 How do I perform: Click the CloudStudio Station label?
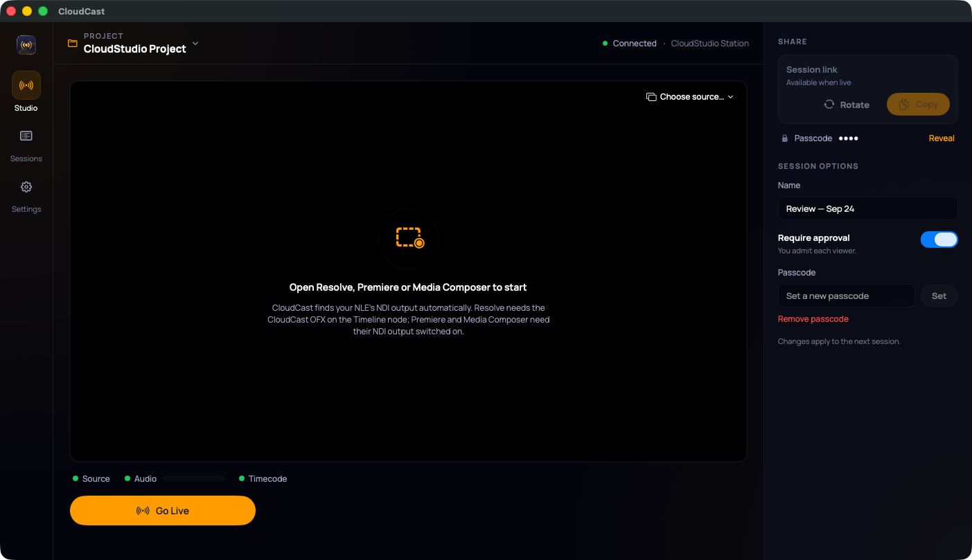click(710, 43)
